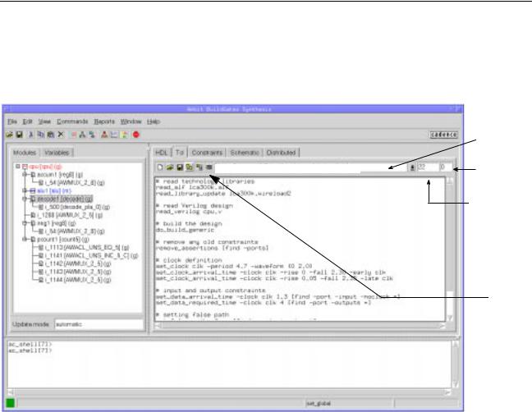532x412 pixels.
Task: Click the Delete X icon in main toolbar
Action: (61, 135)
